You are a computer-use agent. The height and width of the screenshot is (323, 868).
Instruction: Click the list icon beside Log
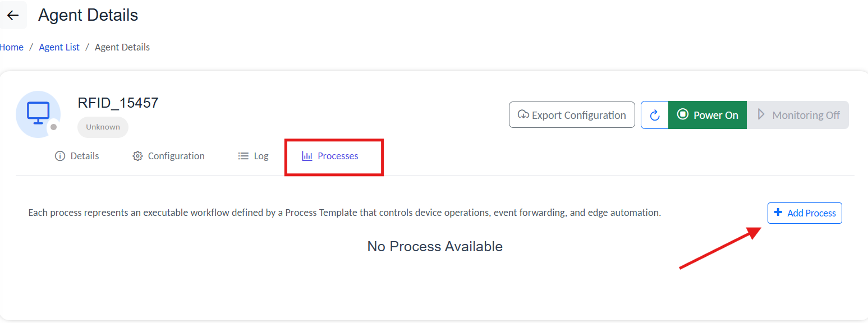pos(244,156)
